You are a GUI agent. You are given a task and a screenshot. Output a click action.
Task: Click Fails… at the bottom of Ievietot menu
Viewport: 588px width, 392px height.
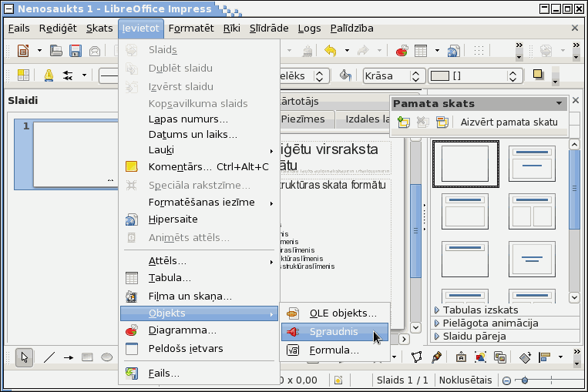click(x=199, y=374)
